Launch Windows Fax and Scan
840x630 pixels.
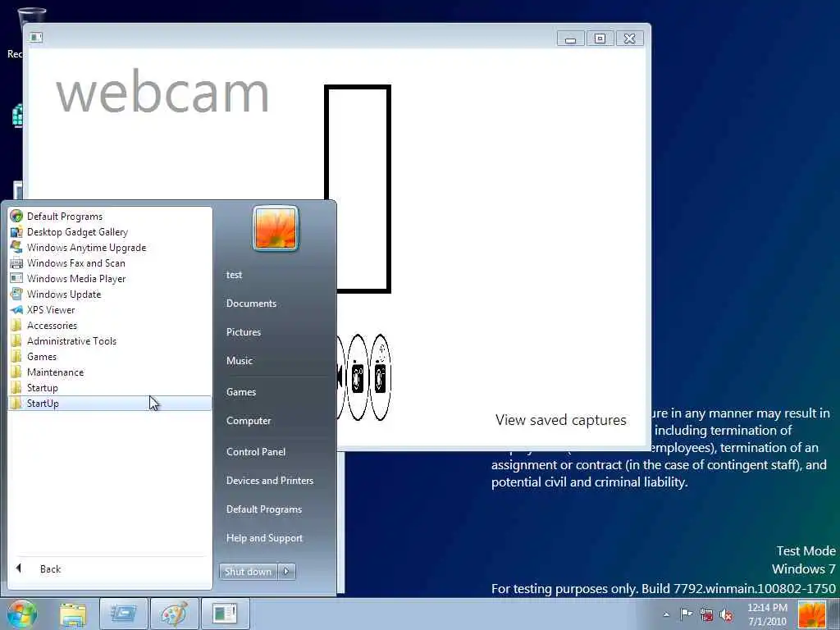(110, 263)
